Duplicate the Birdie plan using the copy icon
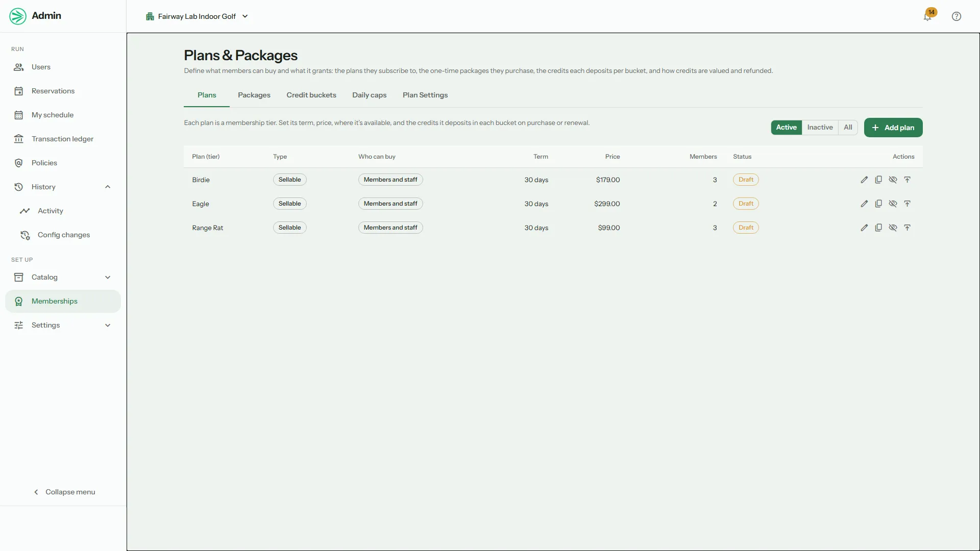980x551 pixels. [878, 180]
